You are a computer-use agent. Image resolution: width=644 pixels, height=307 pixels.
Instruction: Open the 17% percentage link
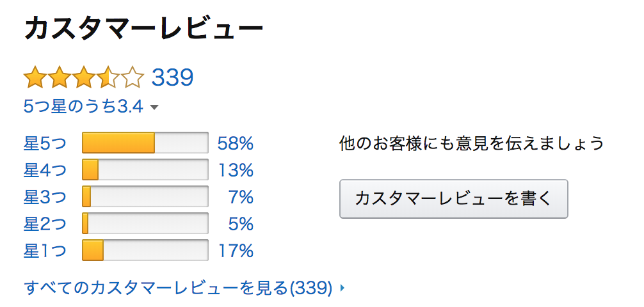click(x=236, y=250)
